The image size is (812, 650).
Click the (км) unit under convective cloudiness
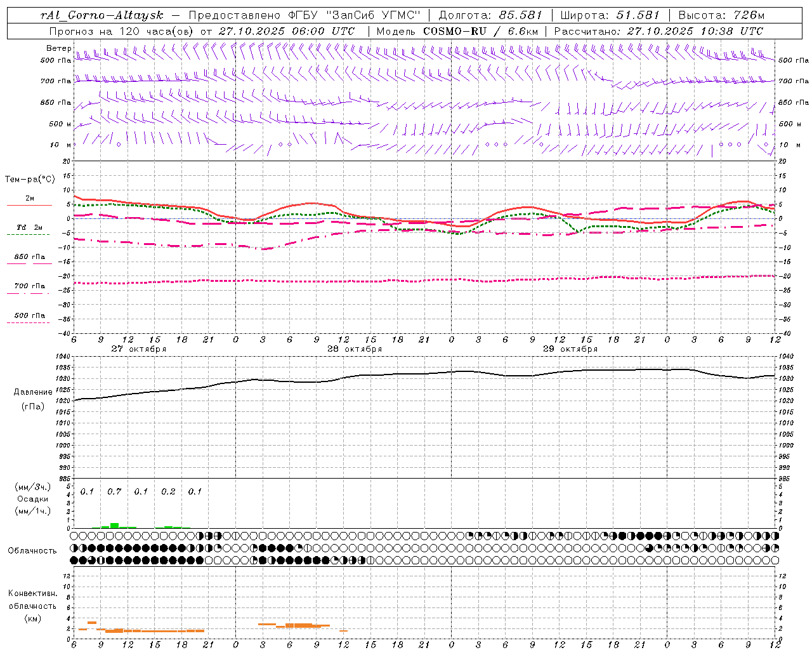32,618
